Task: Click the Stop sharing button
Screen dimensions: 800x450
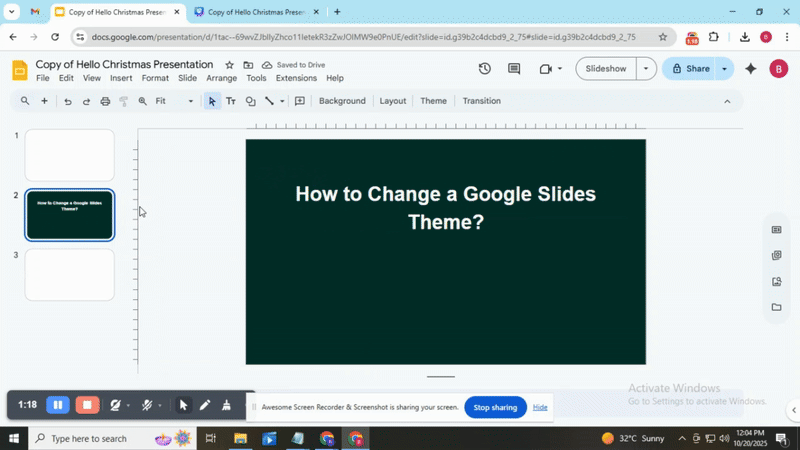Action: tap(495, 407)
